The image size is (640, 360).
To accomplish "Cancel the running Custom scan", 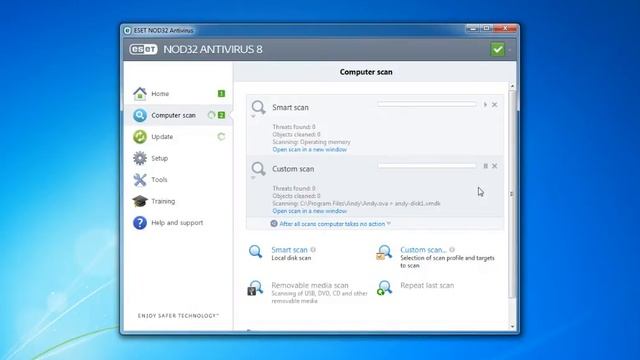I will click(495, 166).
